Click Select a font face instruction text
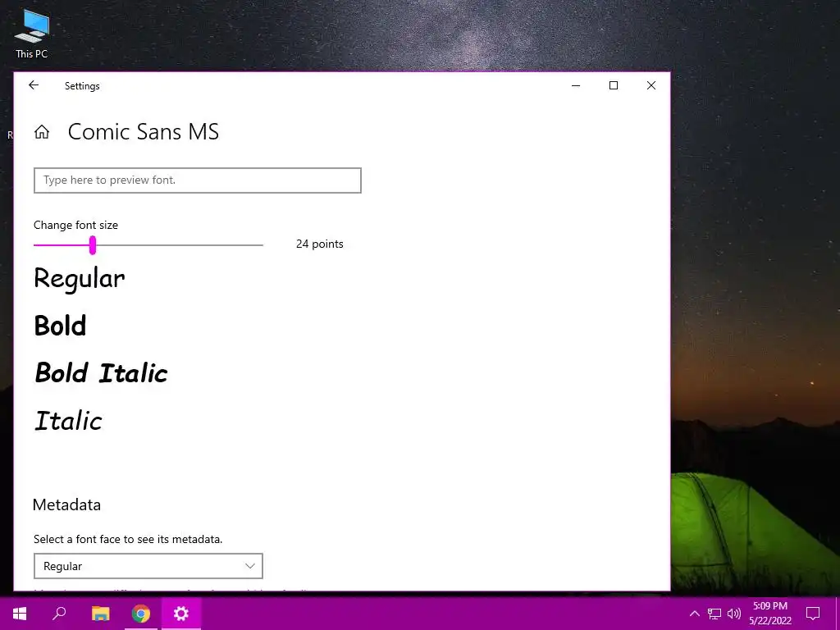This screenshot has width=840, height=630. tap(127, 539)
